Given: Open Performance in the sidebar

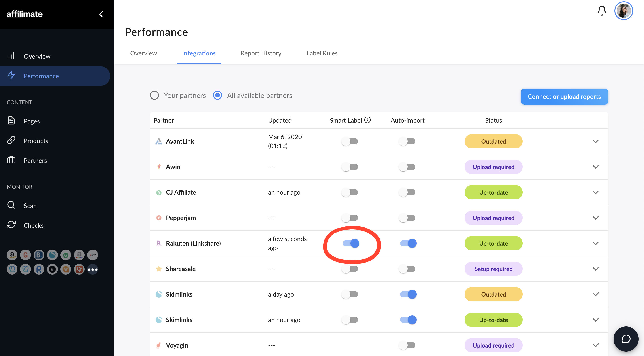Looking at the screenshot, I should [x=55, y=76].
